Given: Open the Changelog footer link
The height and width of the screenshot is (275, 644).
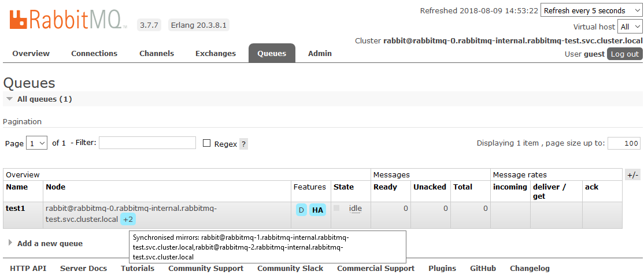Looking at the screenshot, I should (x=530, y=269).
